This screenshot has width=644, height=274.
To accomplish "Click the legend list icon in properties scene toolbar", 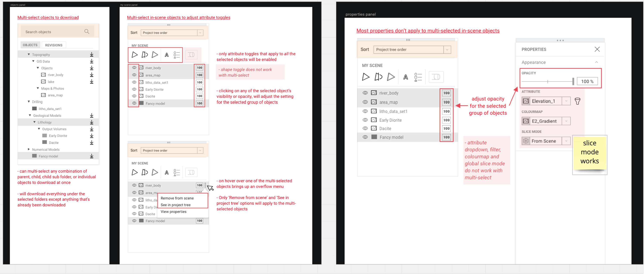I will click(418, 77).
